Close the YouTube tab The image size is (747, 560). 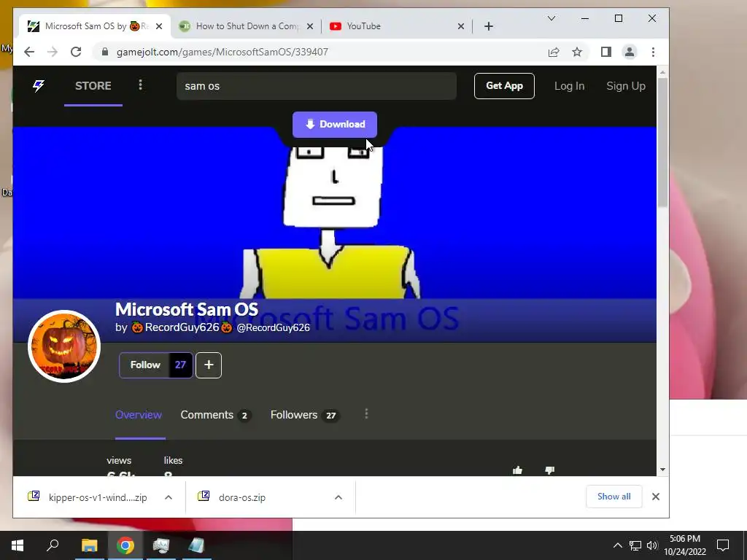[x=461, y=26]
